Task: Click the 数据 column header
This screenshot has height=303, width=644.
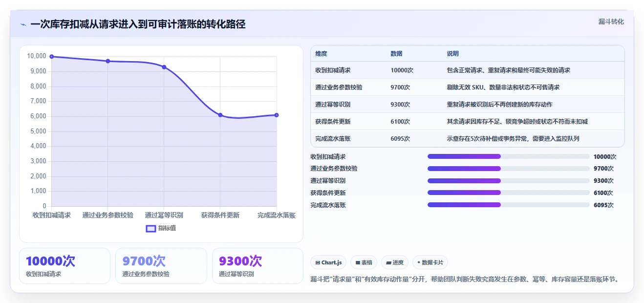Action: (x=396, y=54)
